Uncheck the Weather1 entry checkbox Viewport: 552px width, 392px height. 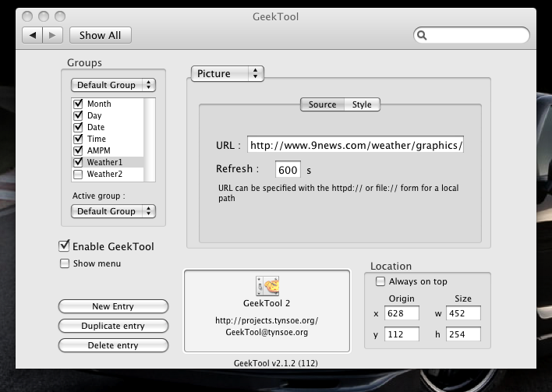click(78, 162)
